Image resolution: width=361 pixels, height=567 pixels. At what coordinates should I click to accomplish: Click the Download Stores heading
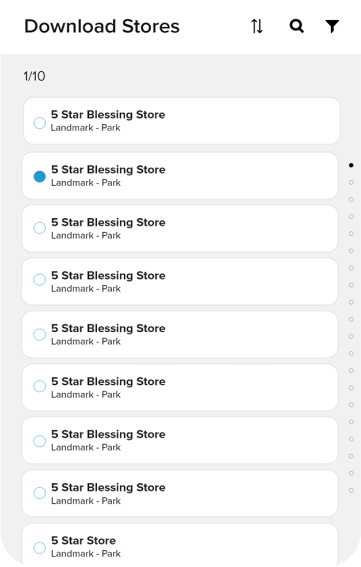(102, 26)
